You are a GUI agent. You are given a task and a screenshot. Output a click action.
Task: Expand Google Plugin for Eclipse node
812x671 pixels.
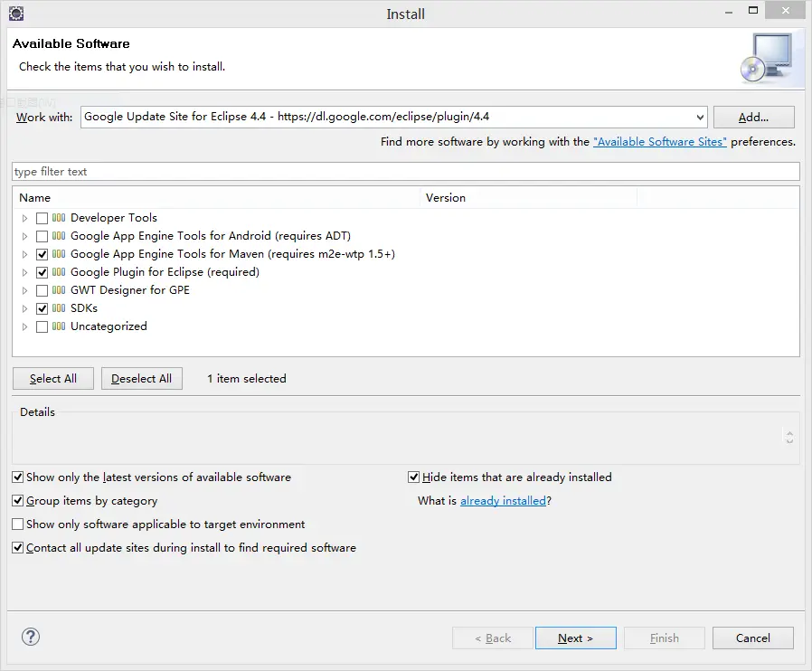24,273
